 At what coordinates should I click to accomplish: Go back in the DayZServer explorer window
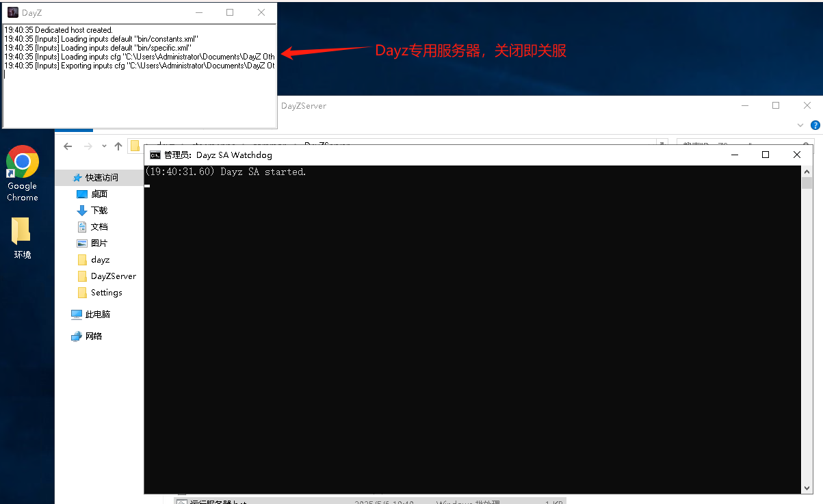(x=68, y=146)
